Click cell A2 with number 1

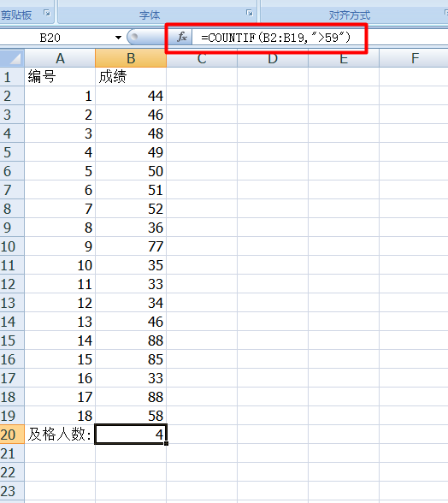pos(60,96)
